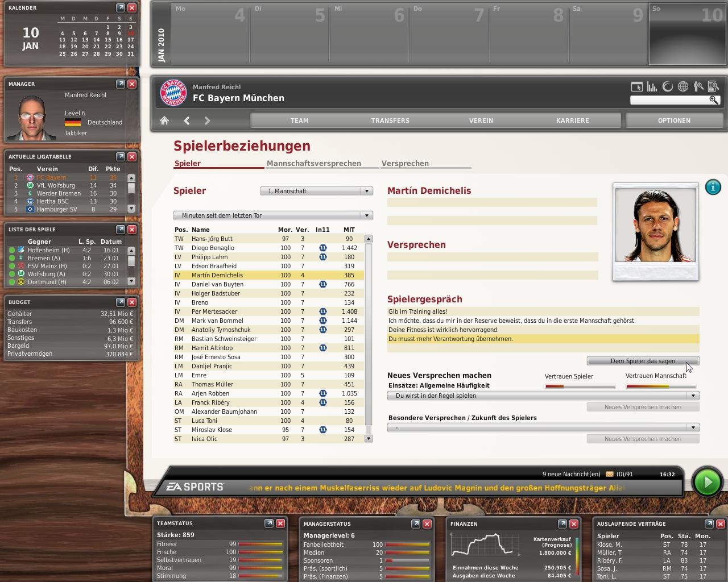Click the swirl icon in the header
The image size is (728, 582).
[668, 86]
